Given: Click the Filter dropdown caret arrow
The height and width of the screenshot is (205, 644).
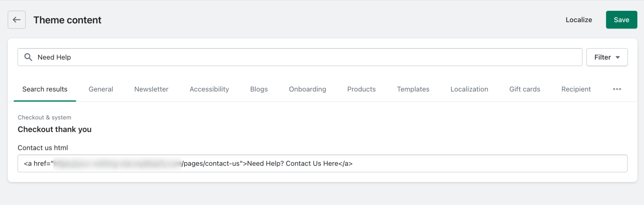Looking at the screenshot, I should pos(618,57).
